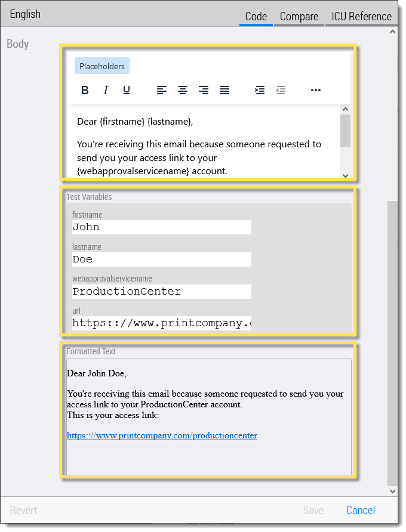Click the Save button

[313, 511]
